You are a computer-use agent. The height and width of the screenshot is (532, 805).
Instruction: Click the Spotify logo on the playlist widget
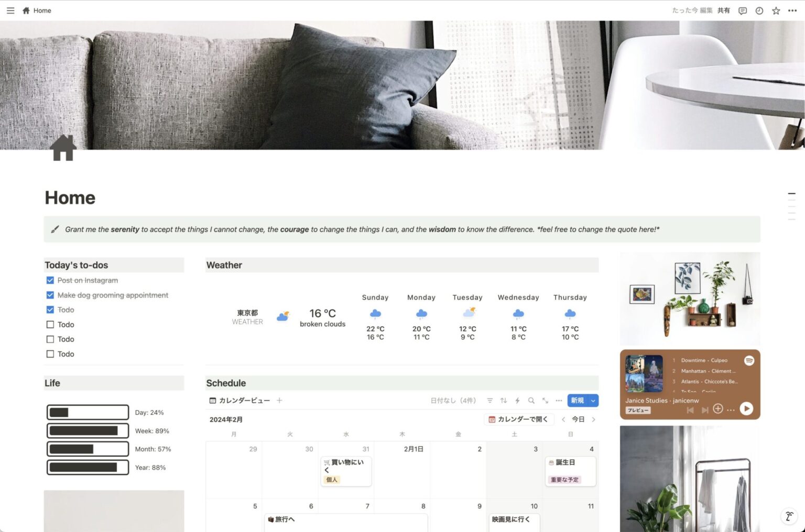point(749,360)
